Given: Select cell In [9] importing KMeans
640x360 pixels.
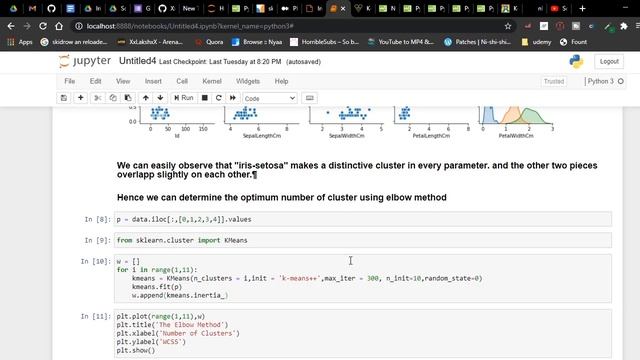Looking at the screenshot, I should (363, 240).
